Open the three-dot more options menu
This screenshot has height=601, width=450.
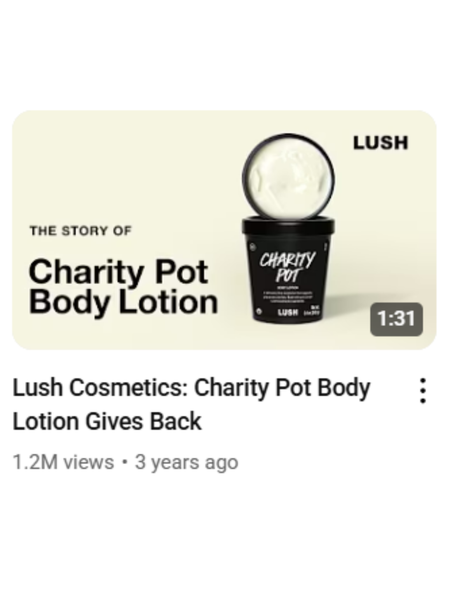(422, 391)
